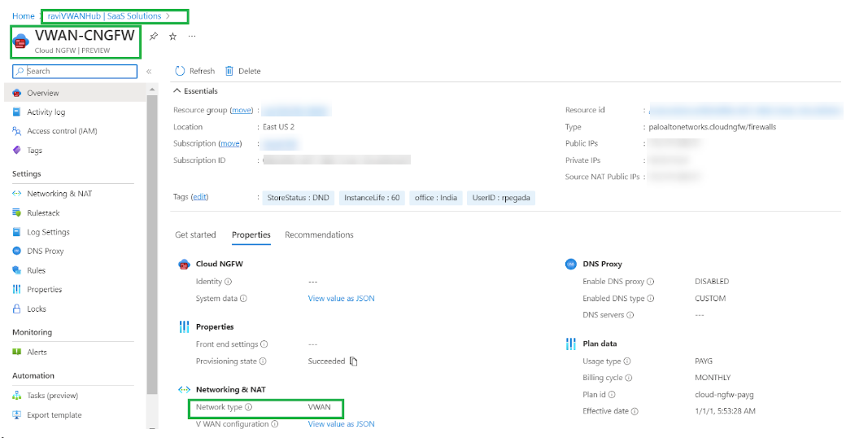The image size is (868, 438).
Task: Switch to the Recommendations tab
Action: (x=319, y=235)
